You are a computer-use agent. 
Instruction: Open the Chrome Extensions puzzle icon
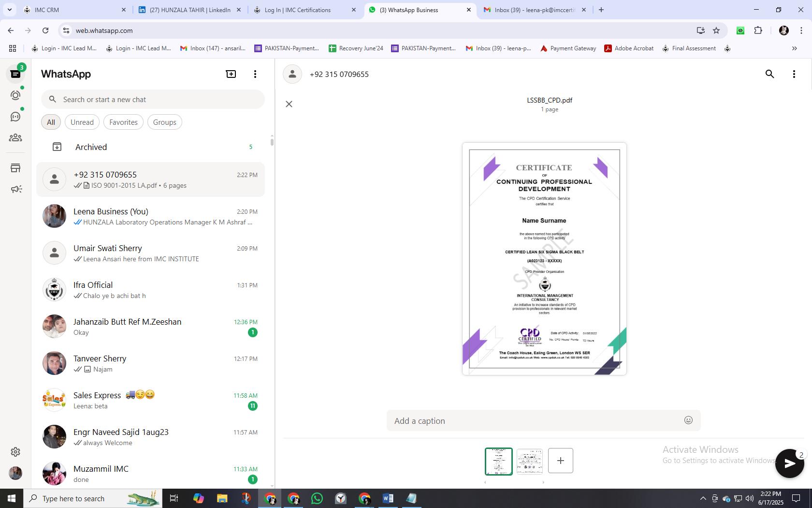click(x=758, y=30)
